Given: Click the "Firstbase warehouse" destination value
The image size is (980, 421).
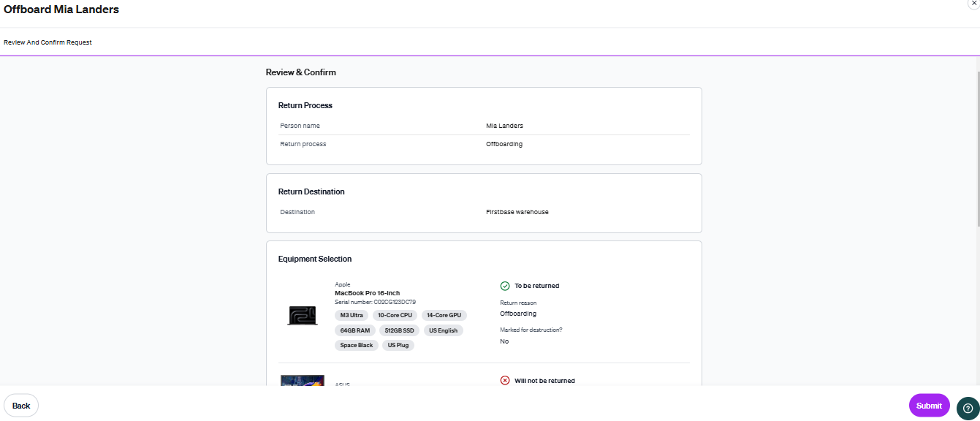Looking at the screenshot, I should coord(517,212).
